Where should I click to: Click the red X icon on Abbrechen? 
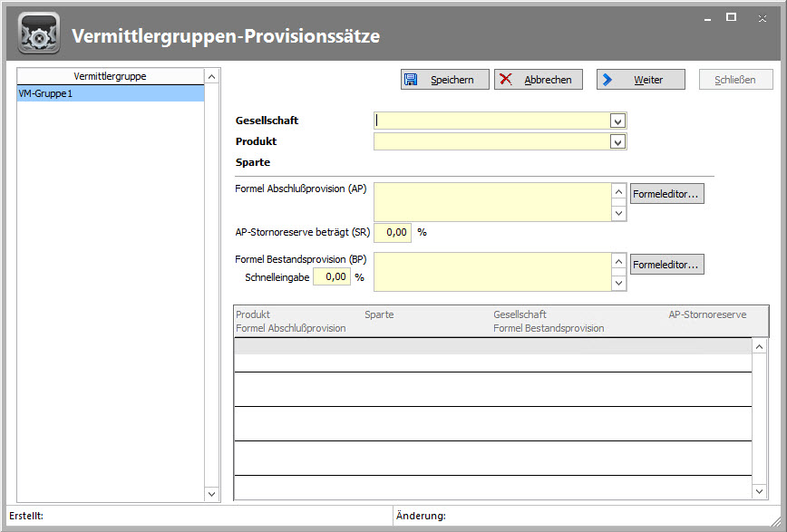(x=506, y=80)
